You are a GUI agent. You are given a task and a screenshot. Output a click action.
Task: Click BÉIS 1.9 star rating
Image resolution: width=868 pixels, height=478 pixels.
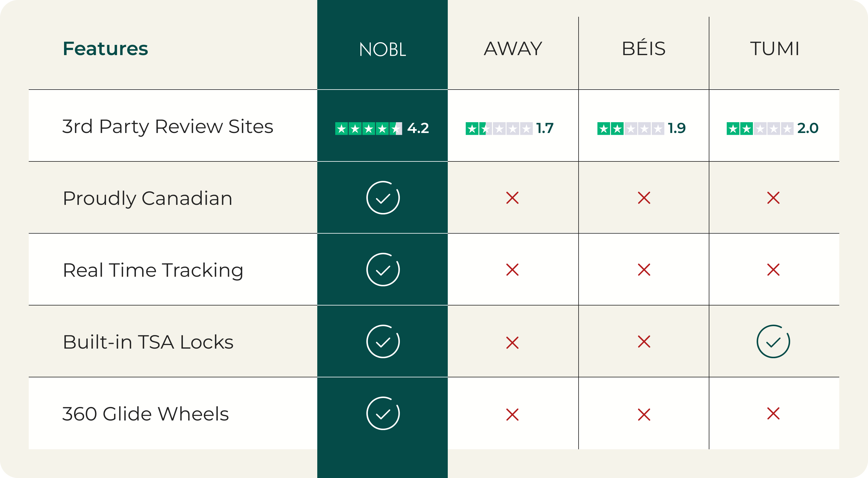click(641, 128)
